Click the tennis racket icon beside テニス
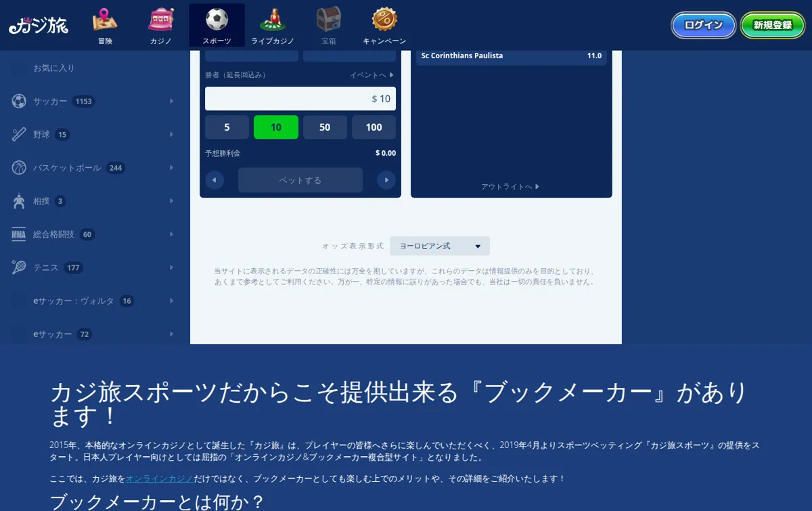This screenshot has width=812, height=511. pyautogui.click(x=19, y=268)
